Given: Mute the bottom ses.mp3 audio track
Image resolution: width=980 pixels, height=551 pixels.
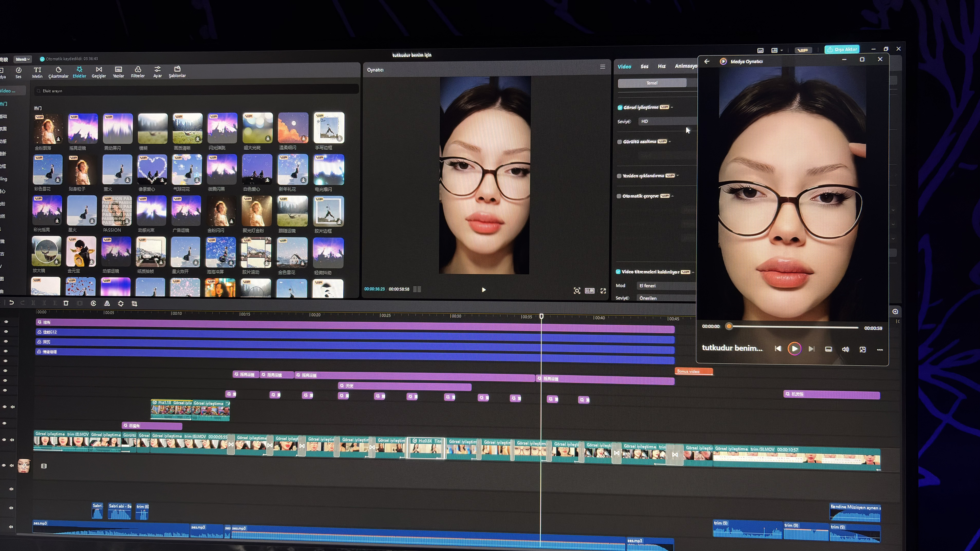Looking at the screenshot, I should pos(11,527).
